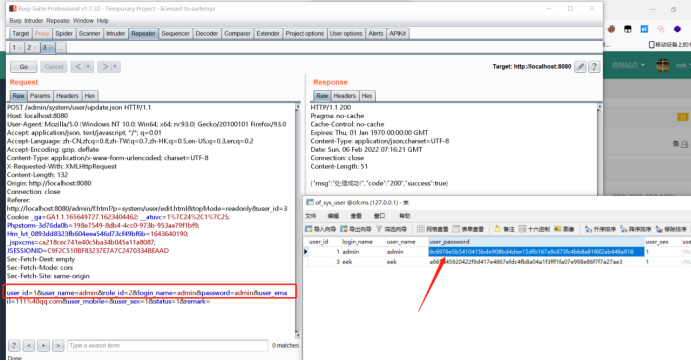Screen dimensions: 691x361
Task: Click the Burp Suite logo in the title bar
Action: pyautogui.click(x=13, y=8)
